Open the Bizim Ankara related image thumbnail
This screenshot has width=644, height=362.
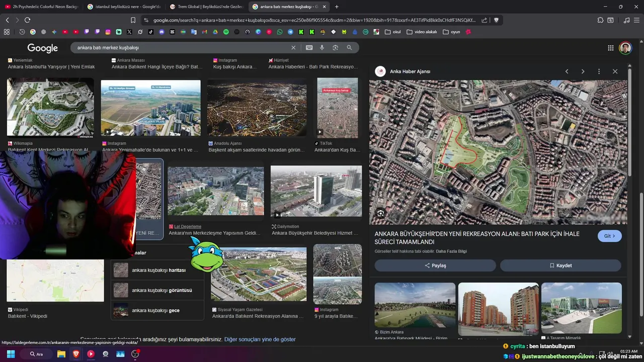(415, 305)
